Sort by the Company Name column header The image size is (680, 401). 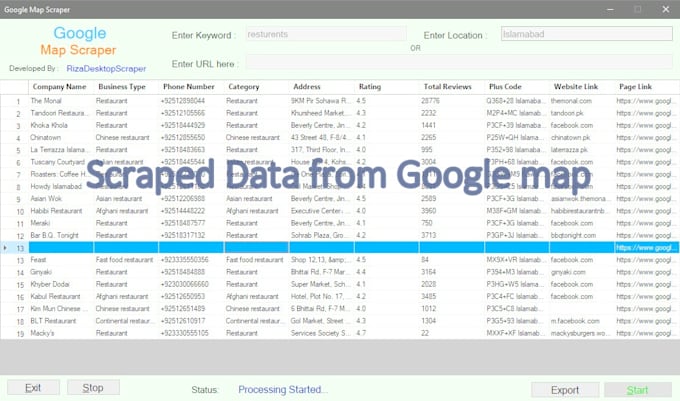pos(61,87)
